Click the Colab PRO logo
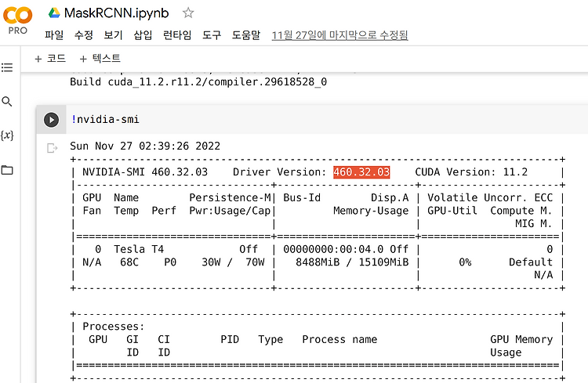Image resolution: width=588 pixels, height=383 pixels. click(x=17, y=21)
